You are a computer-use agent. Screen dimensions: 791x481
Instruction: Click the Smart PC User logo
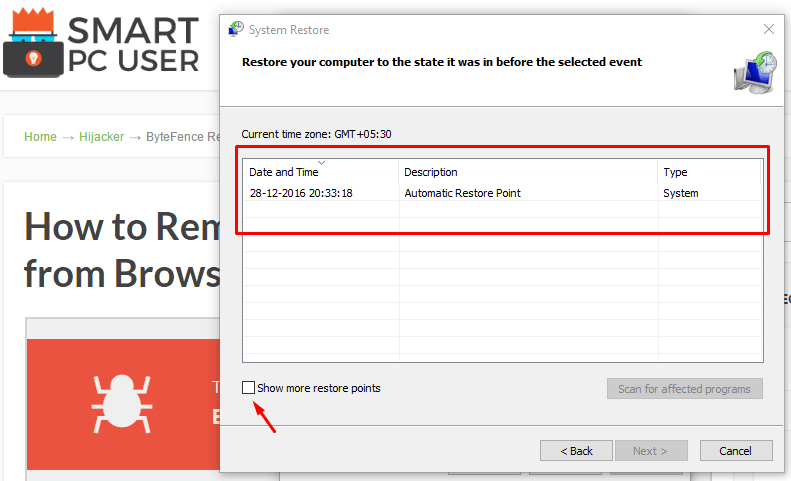pos(101,43)
